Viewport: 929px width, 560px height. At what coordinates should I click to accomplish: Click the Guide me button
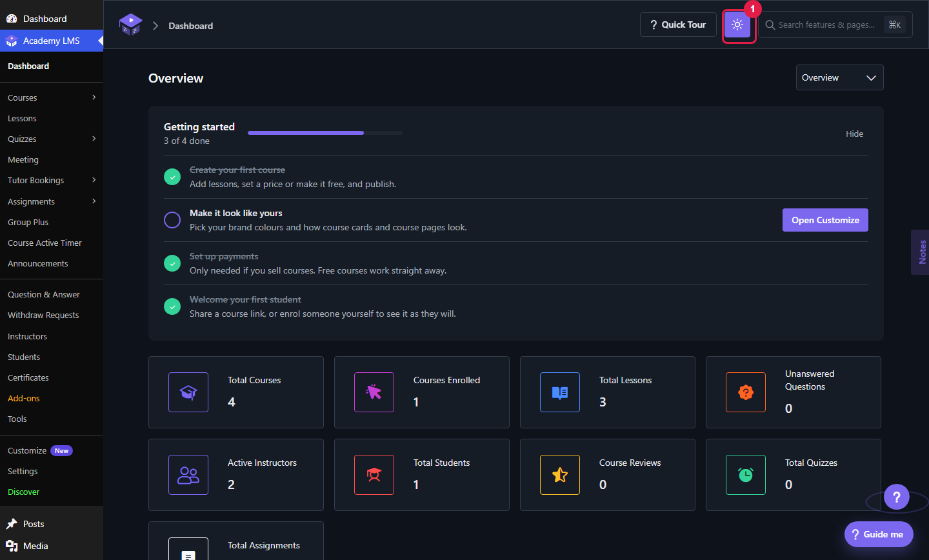pyautogui.click(x=879, y=534)
